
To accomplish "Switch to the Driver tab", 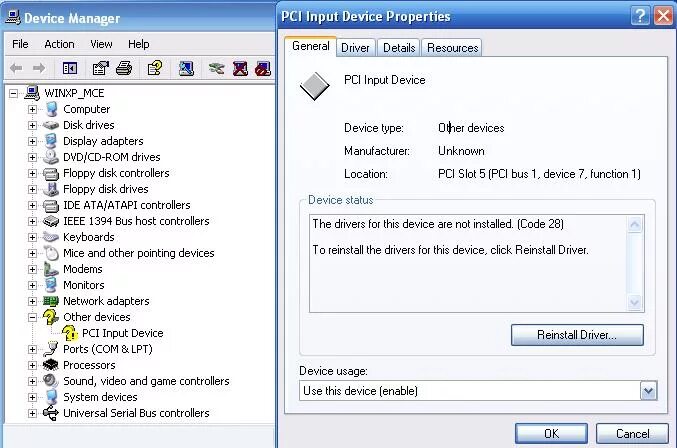I will [x=355, y=47].
